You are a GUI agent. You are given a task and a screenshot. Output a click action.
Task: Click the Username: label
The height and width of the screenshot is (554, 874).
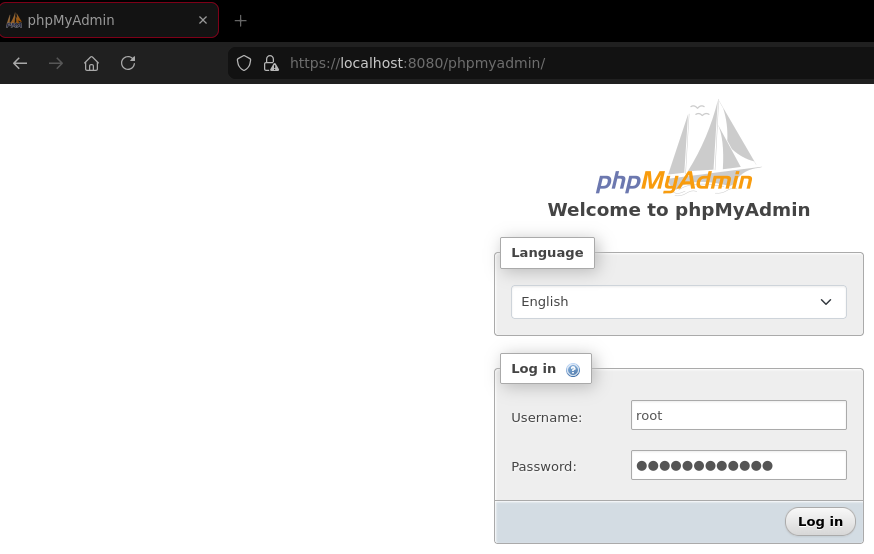pos(546,417)
